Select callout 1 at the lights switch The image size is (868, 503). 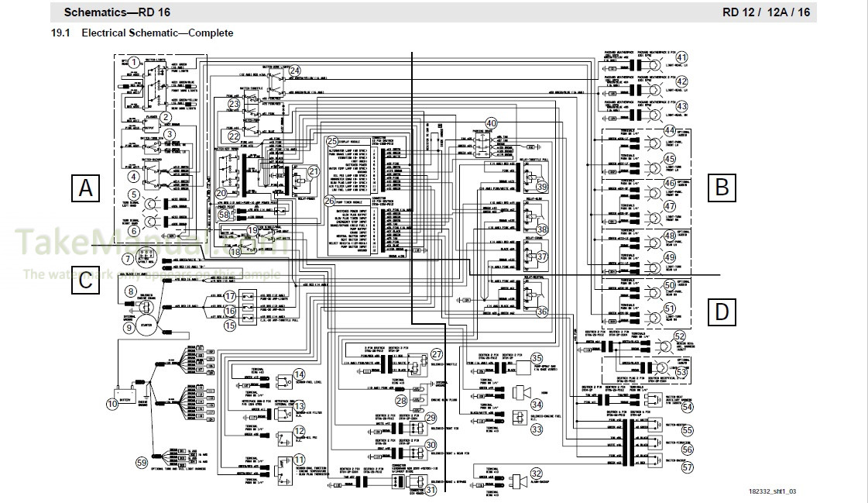(x=134, y=62)
